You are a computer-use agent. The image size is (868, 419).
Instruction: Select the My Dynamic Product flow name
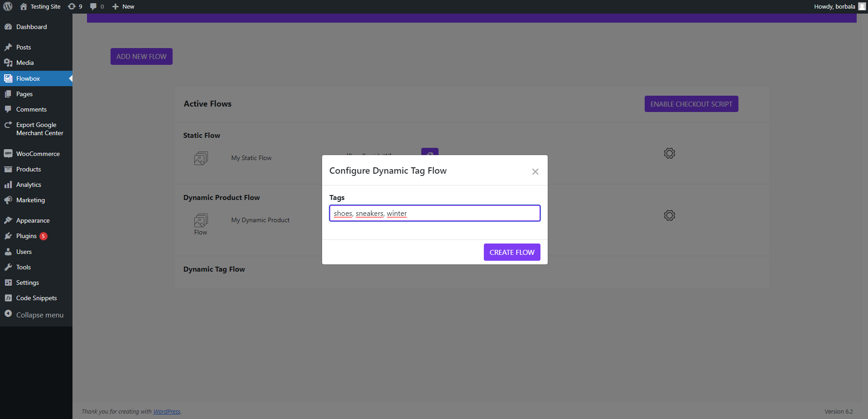[260, 220]
